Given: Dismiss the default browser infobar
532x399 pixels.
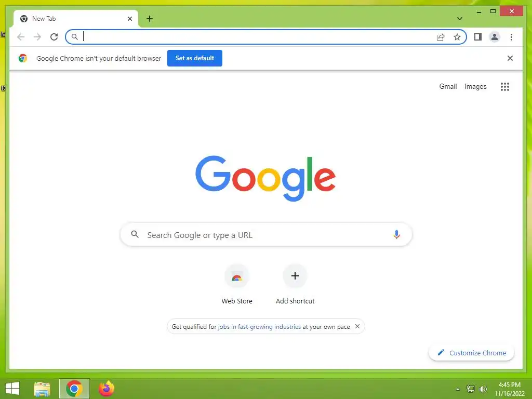Looking at the screenshot, I should 510,58.
